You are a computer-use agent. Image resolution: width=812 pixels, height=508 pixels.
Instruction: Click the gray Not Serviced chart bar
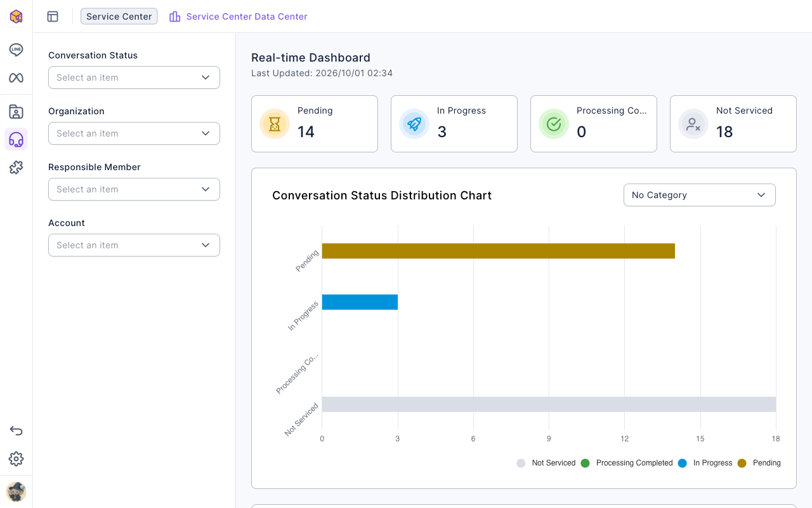click(549, 404)
